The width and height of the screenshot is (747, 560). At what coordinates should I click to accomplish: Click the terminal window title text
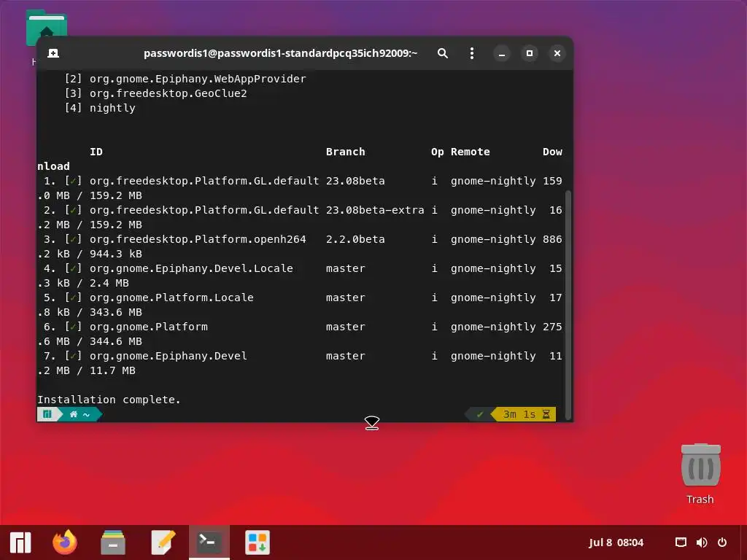tap(280, 53)
